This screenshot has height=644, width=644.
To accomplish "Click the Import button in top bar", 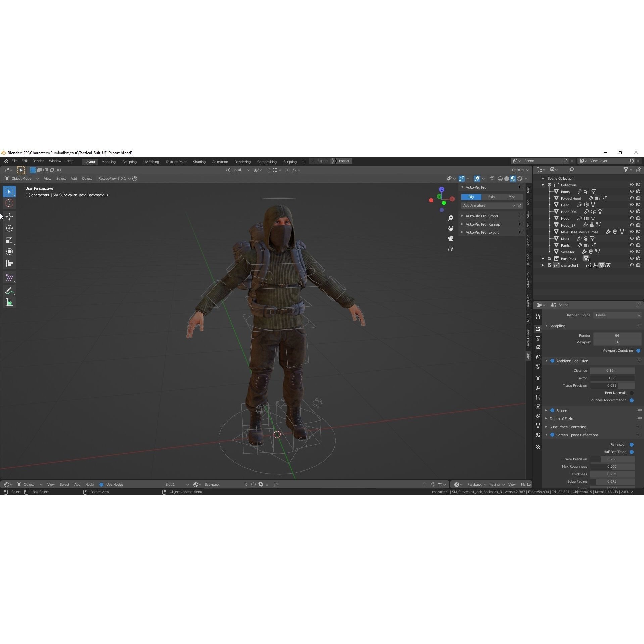I will pos(341,161).
